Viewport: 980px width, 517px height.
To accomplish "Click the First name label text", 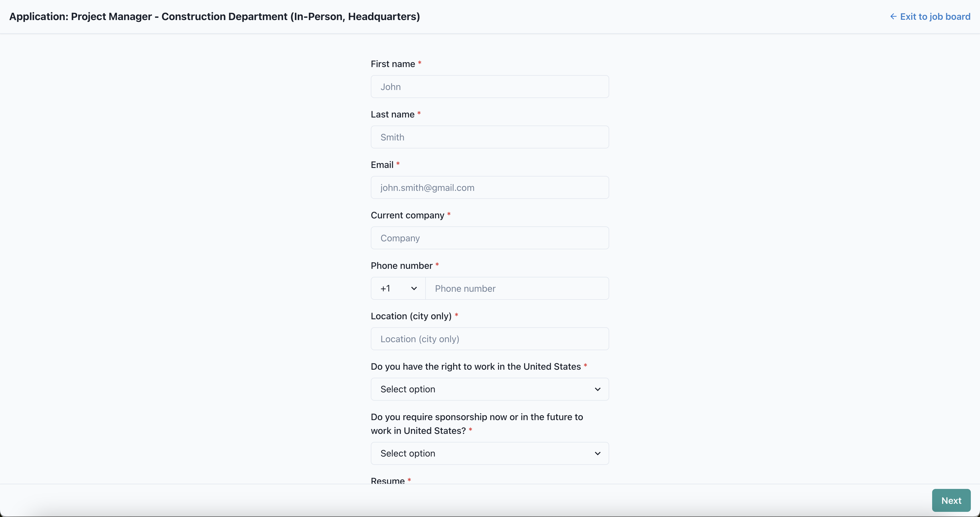I will [393, 64].
